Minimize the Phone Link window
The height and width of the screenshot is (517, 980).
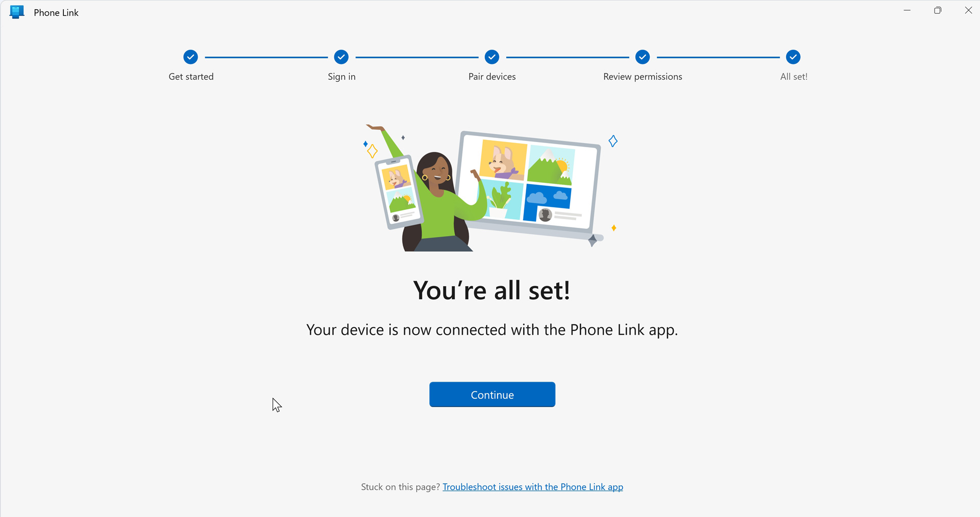pos(907,10)
